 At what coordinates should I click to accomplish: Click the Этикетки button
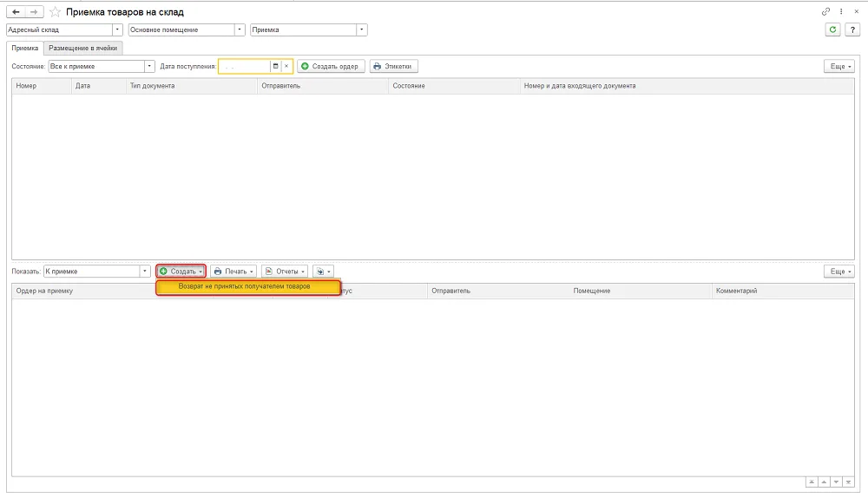(393, 67)
